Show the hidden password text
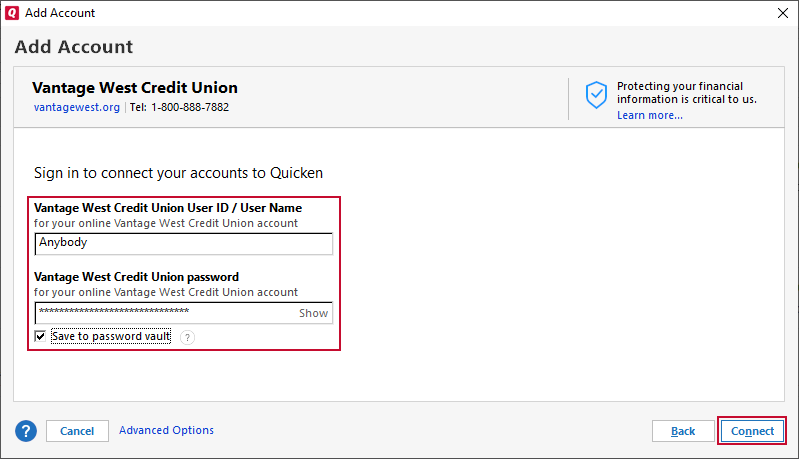 pos(313,313)
